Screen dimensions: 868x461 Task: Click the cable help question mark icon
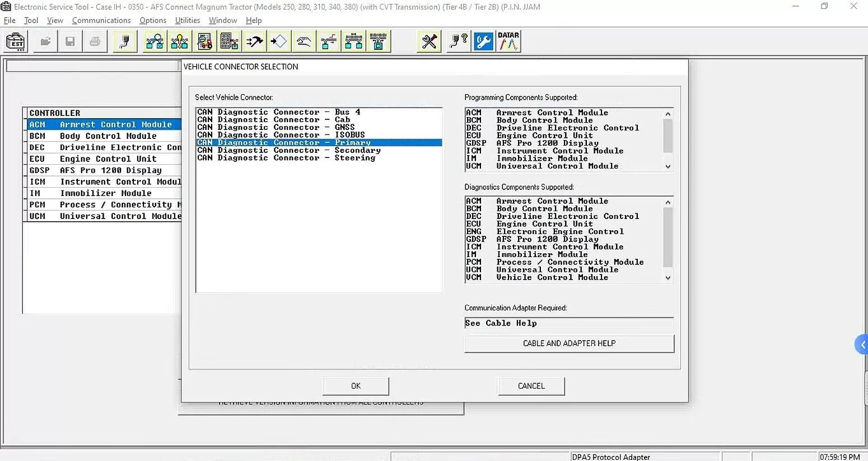[459, 42]
